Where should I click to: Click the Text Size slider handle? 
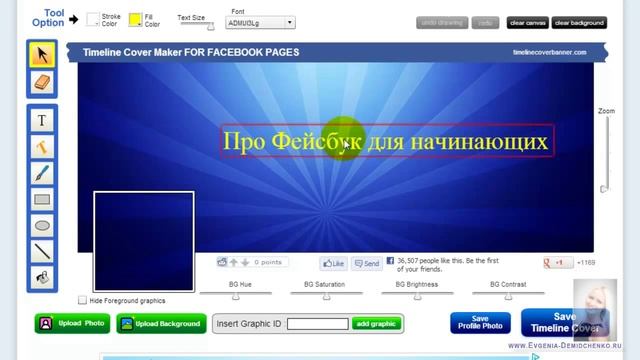click(211, 27)
